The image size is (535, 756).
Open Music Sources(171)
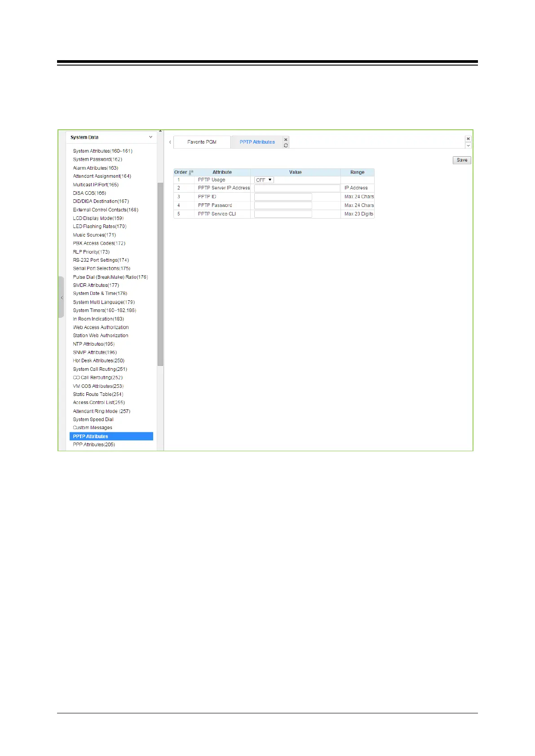[x=94, y=235]
